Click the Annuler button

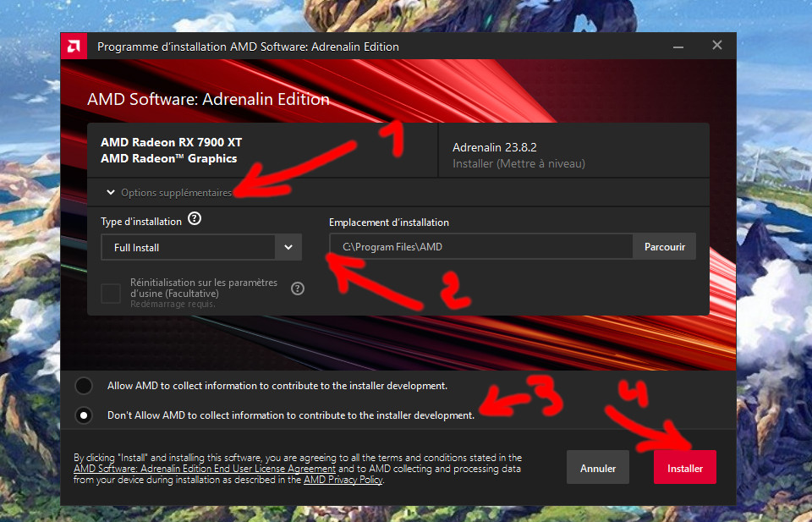[598, 468]
